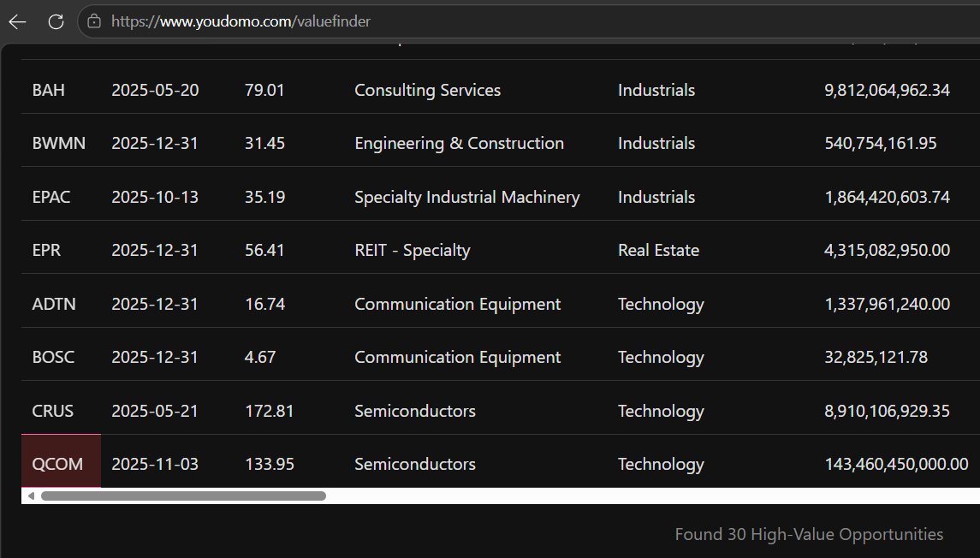Click Found 30 High-Value Opportunities text
Screen dimensions: 980x558
[x=809, y=534]
